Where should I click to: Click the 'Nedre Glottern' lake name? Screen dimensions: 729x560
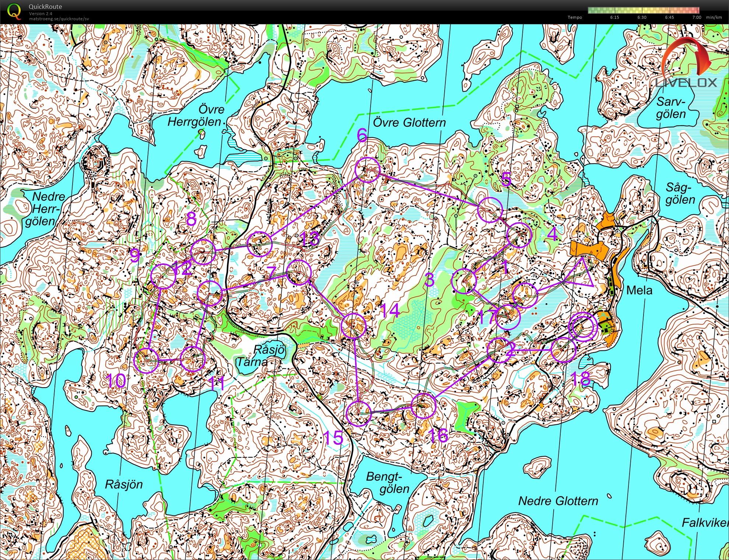point(558,501)
